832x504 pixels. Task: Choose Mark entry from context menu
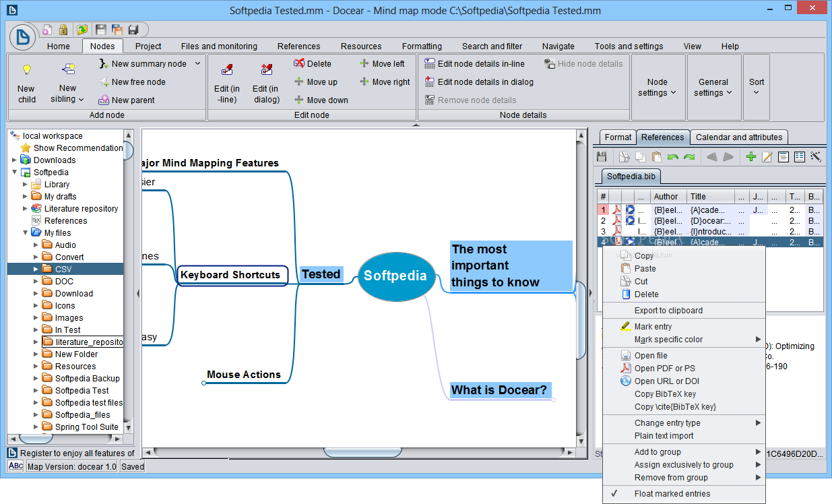coord(684,327)
